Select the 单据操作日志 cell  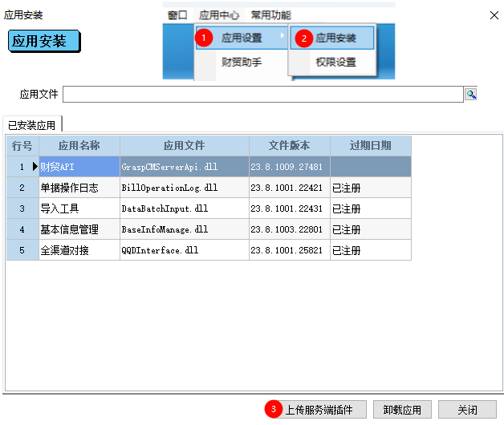(x=79, y=188)
